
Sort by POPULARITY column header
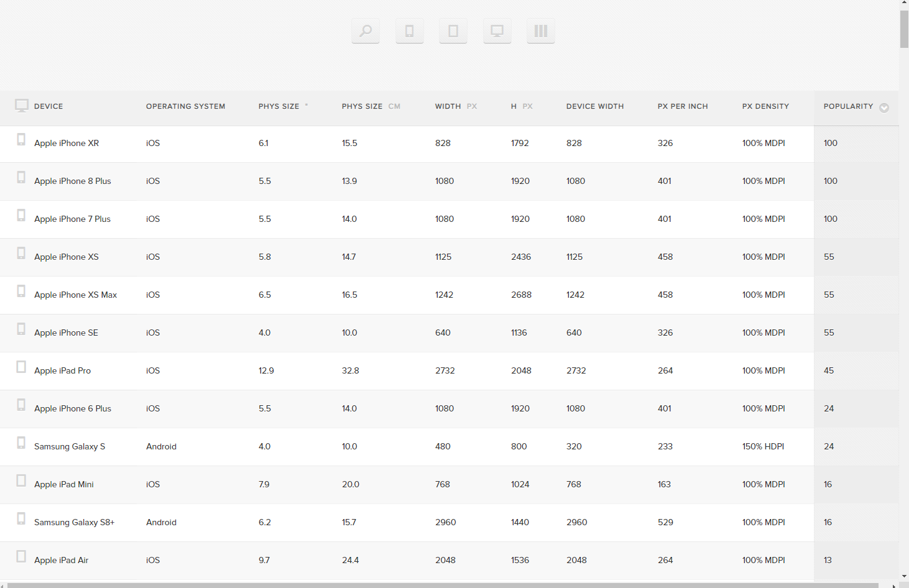[x=848, y=106]
